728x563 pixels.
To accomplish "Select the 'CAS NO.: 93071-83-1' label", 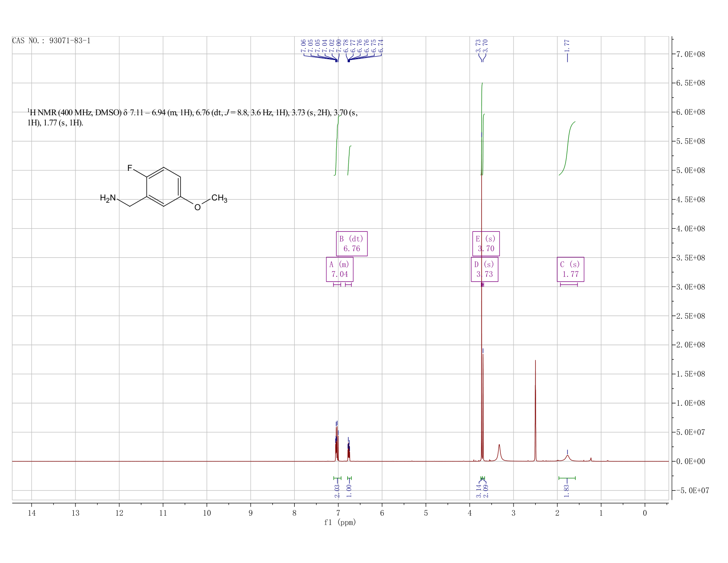I will coord(51,41).
